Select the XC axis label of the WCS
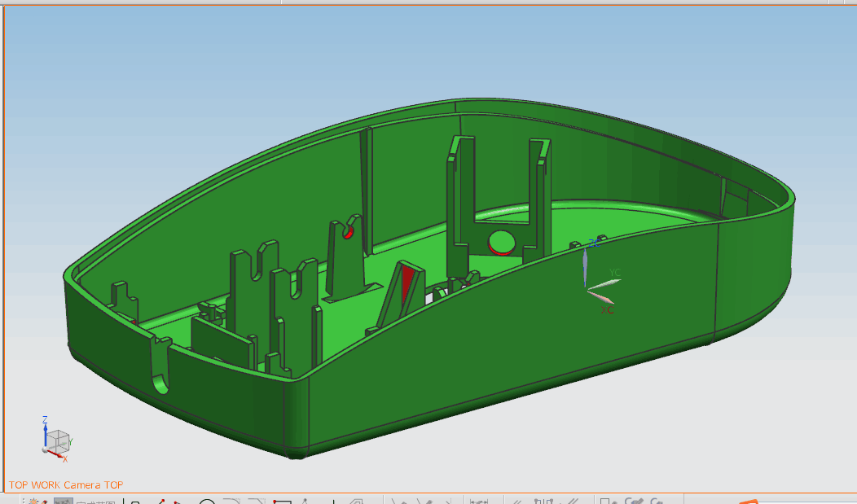The image size is (857, 504). point(607,309)
